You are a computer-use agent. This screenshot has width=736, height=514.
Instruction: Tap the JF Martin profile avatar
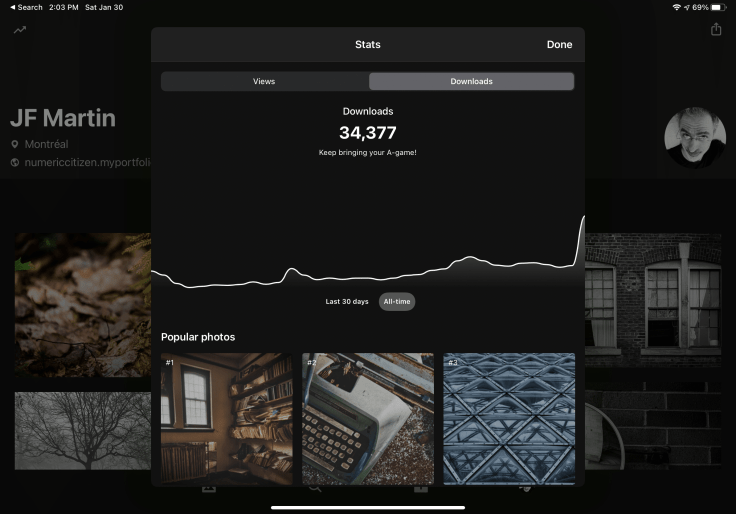(695, 137)
